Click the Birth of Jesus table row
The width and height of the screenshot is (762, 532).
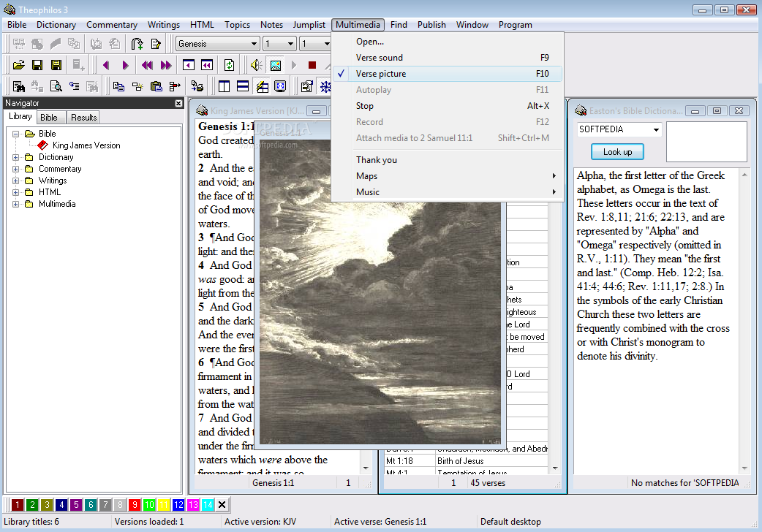pyautogui.click(x=467, y=461)
